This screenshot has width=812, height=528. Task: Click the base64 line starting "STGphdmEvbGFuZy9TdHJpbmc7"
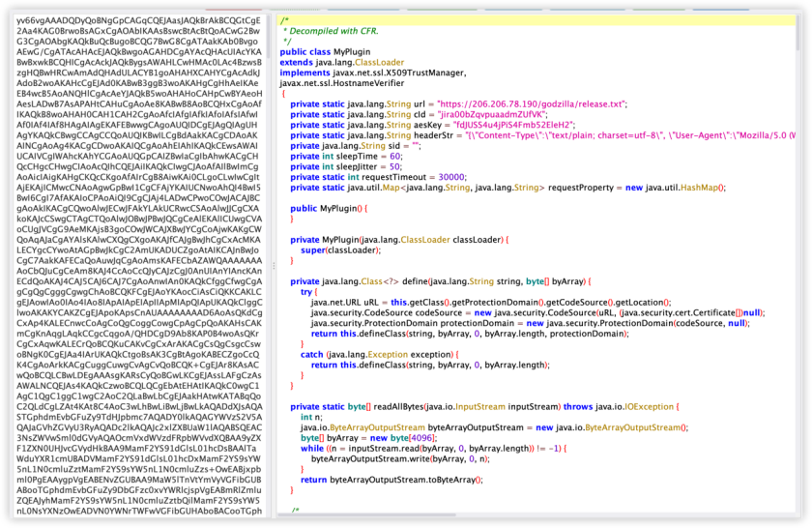[x=139, y=417]
